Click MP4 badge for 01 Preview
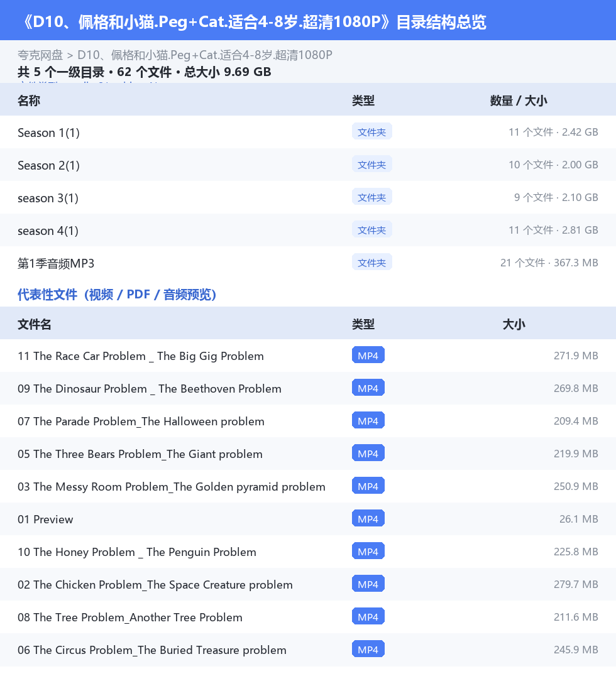This screenshot has height=686, width=616. pos(368,518)
